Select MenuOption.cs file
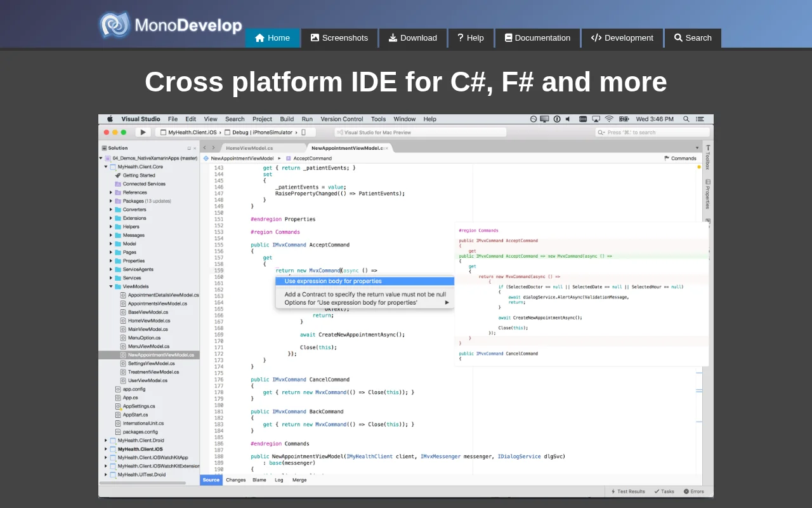This screenshot has width=812, height=508. 140,338
